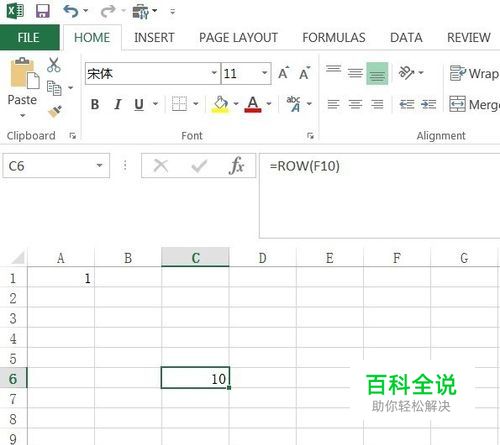500x445 pixels.
Task: Undo the last action
Action: pyautogui.click(x=71, y=11)
